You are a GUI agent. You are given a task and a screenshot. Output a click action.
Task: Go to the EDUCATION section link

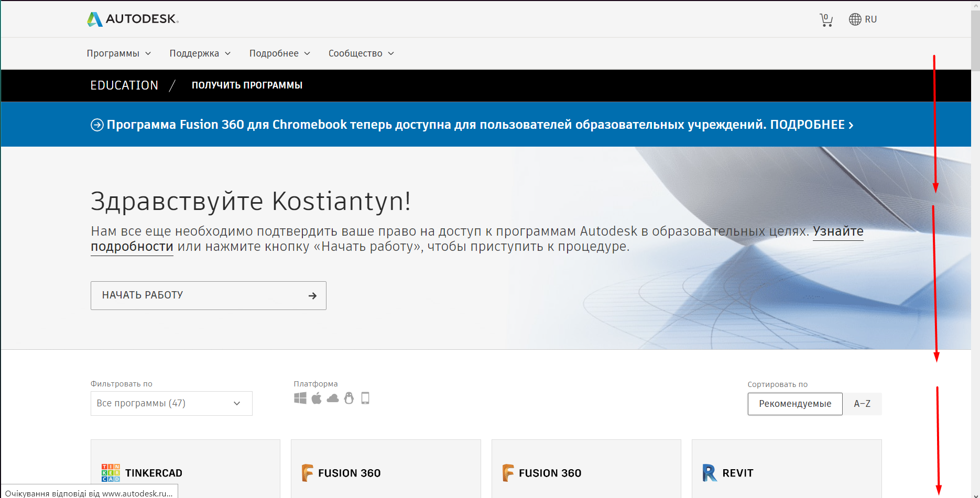coord(124,85)
